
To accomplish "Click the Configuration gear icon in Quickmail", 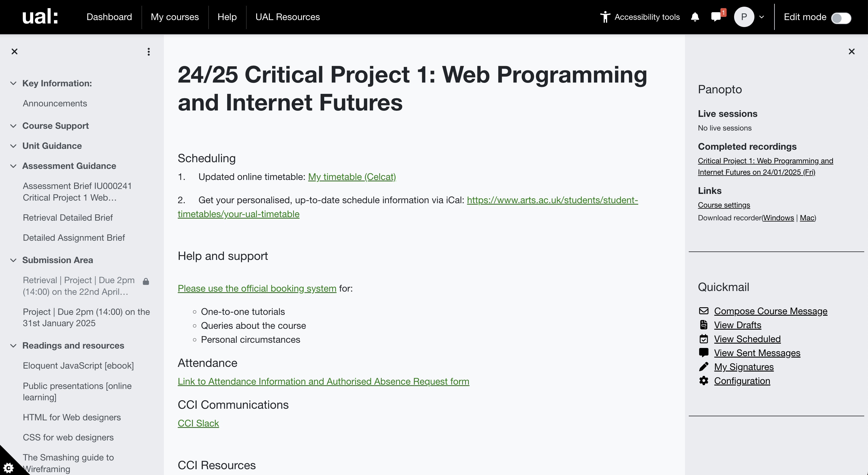I will tap(704, 381).
